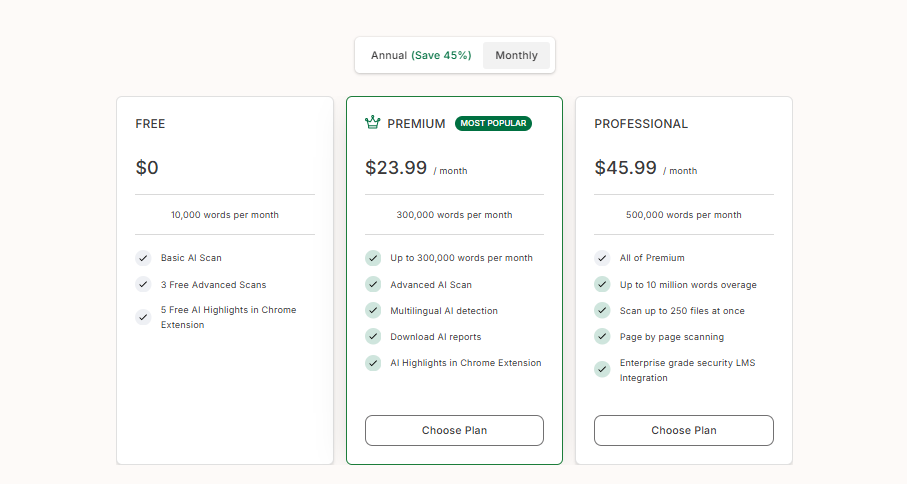Click checkmark beside Advanced AI Scan
Screen dimensions: 907x484
373,285
